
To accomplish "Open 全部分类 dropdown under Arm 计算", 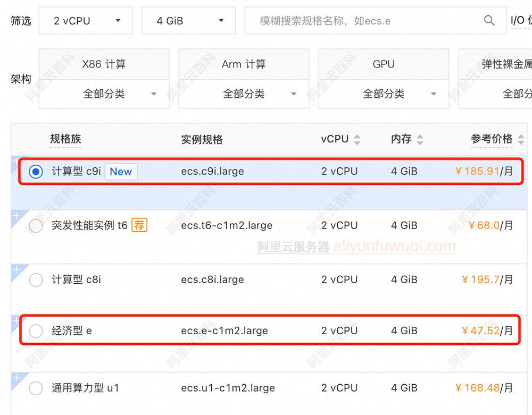I will coord(244,94).
